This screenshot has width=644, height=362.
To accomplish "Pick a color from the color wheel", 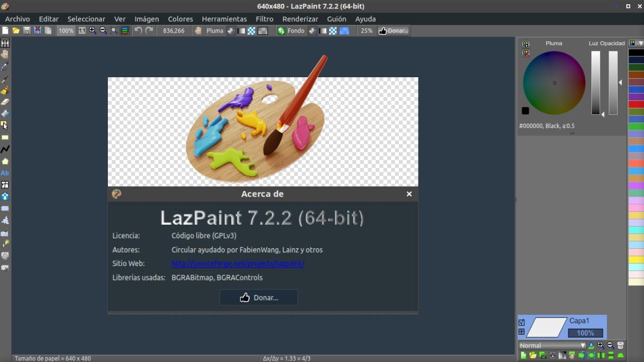I will coord(553,83).
